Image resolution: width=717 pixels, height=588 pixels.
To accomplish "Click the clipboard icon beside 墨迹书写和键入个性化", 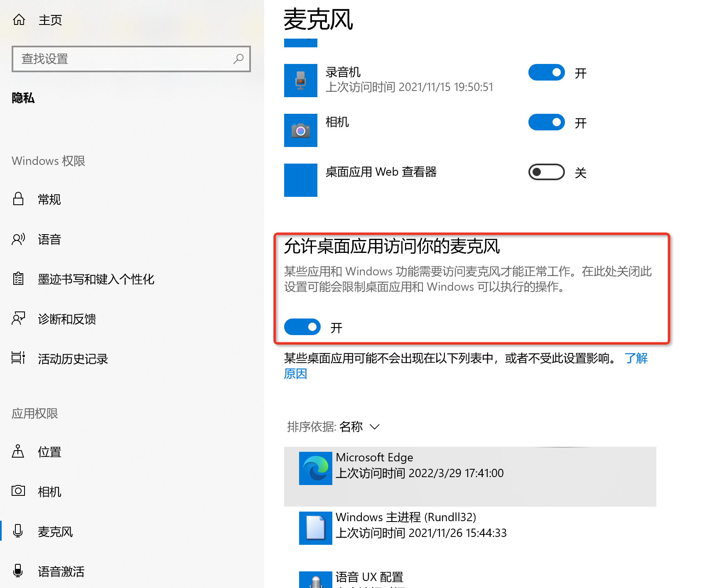I will point(18,279).
